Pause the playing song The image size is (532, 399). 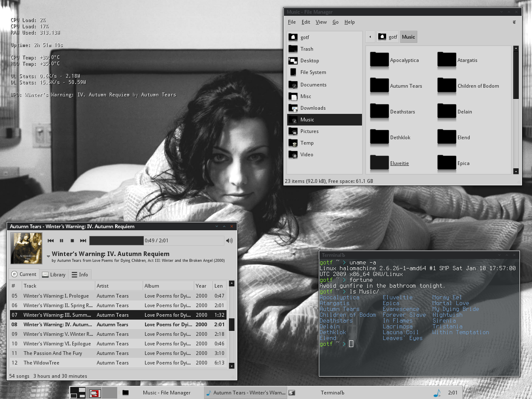(62, 241)
